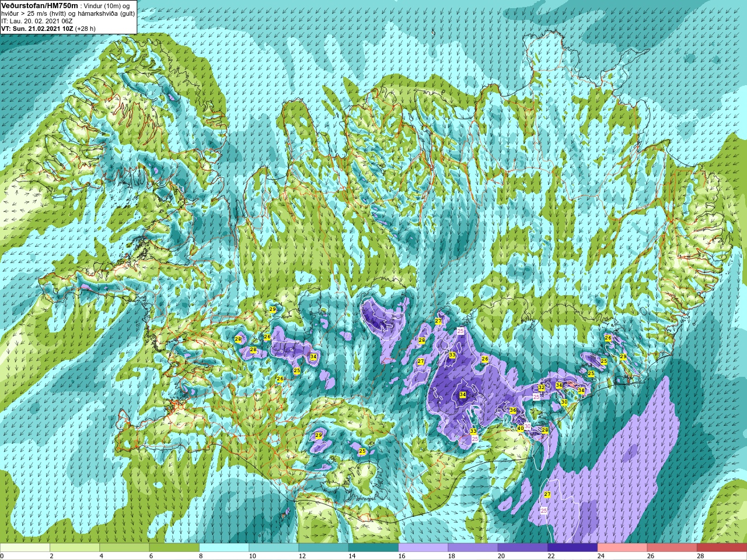This screenshot has height=560, width=747.
Task: Select the 'VT: Sun. 21.02.2021 10Z (+28 h)' line
Action: pos(48,28)
